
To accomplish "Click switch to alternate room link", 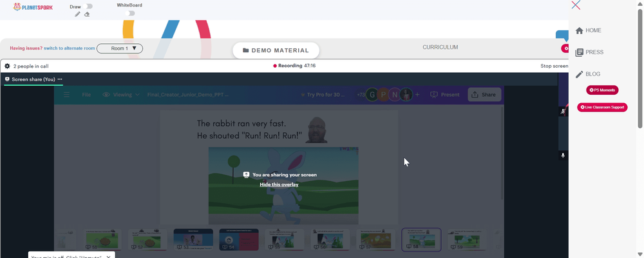I will [x=70, y=48].
